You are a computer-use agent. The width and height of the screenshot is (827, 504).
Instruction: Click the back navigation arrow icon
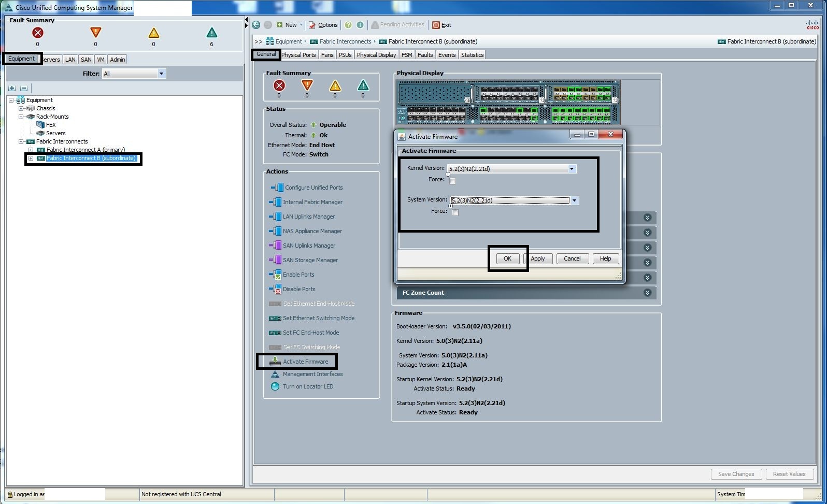(256, 25)
